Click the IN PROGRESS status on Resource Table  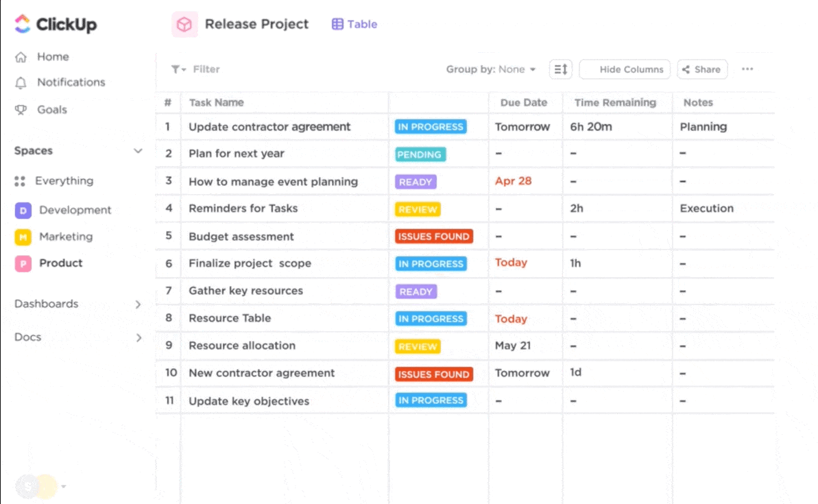(x=431, y=318)
